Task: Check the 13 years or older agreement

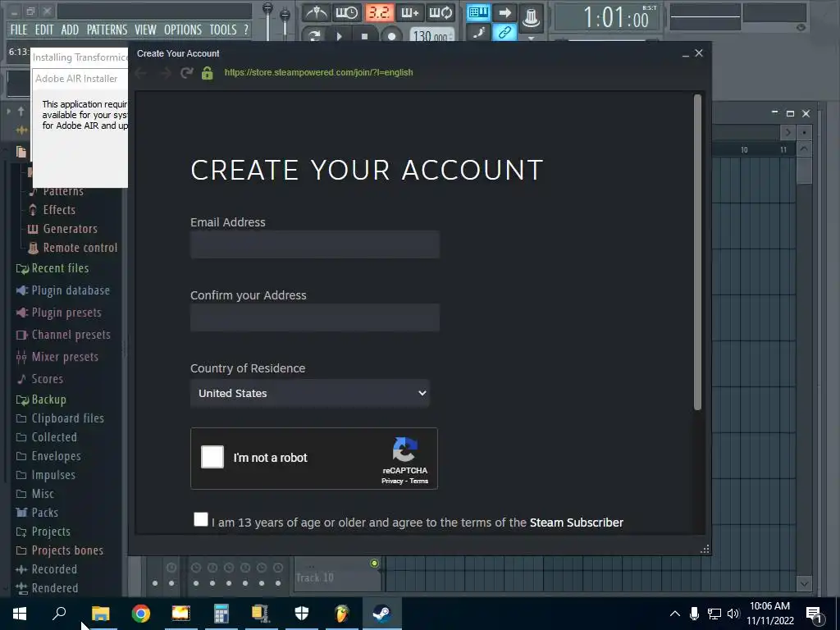Action: (201, 519)
